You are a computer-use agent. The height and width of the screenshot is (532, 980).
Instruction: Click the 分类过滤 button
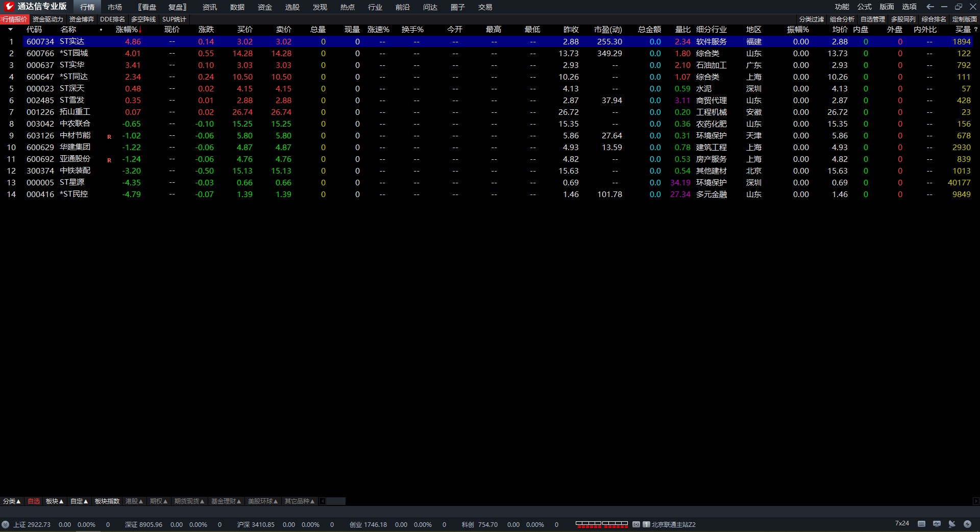pos(812,19)
